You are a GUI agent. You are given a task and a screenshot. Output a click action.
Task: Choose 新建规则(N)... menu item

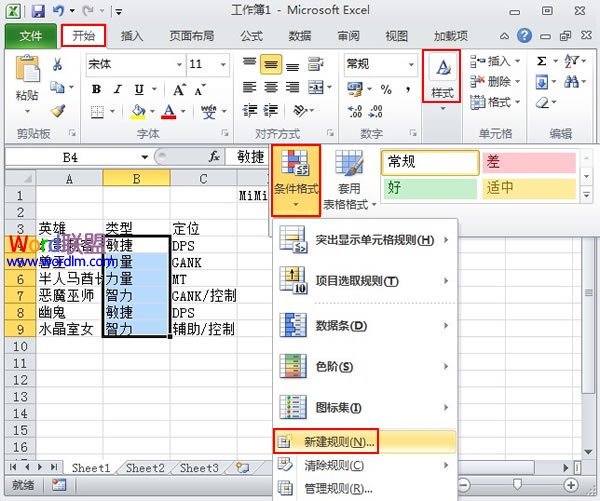tap(365, 442)
